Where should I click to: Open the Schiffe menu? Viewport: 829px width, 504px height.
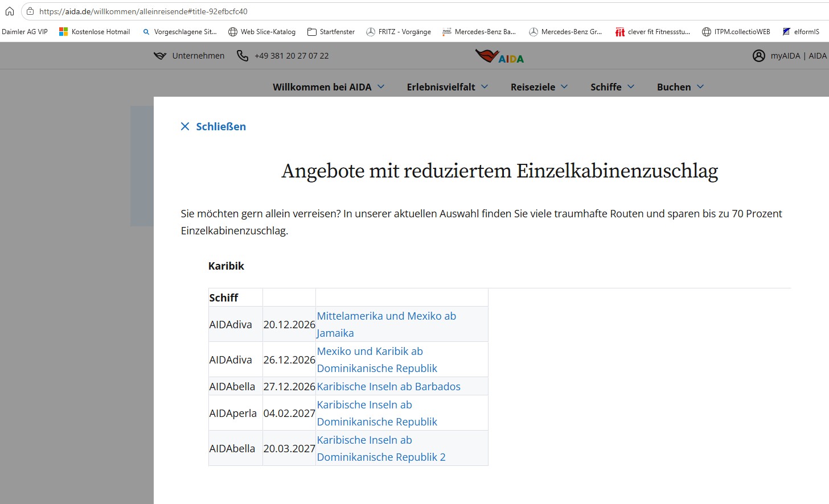tap(606, 87)
